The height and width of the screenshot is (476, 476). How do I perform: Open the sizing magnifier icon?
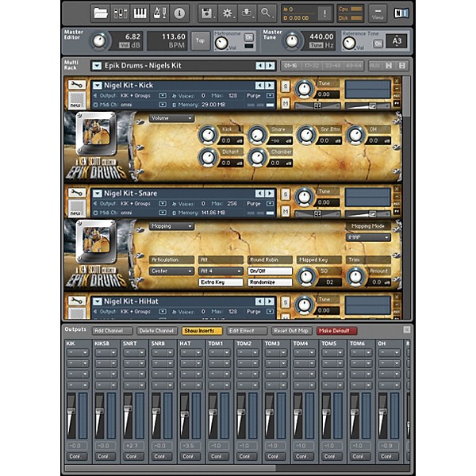click(267, 13)
